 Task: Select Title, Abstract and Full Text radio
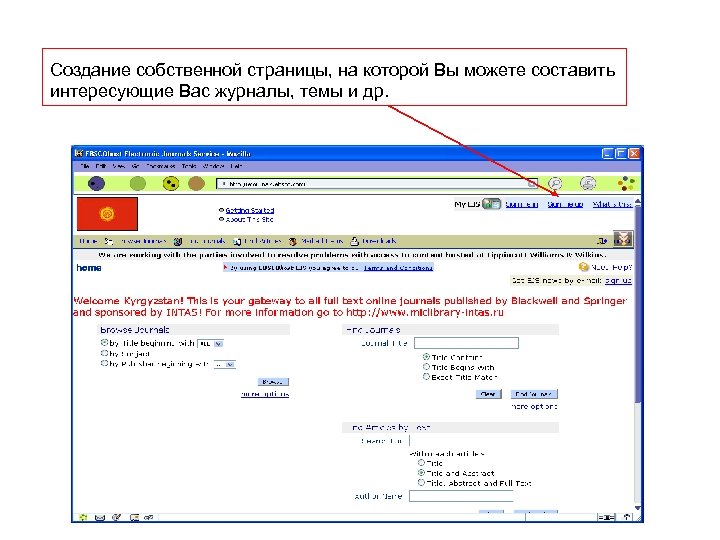click(421, 483)
